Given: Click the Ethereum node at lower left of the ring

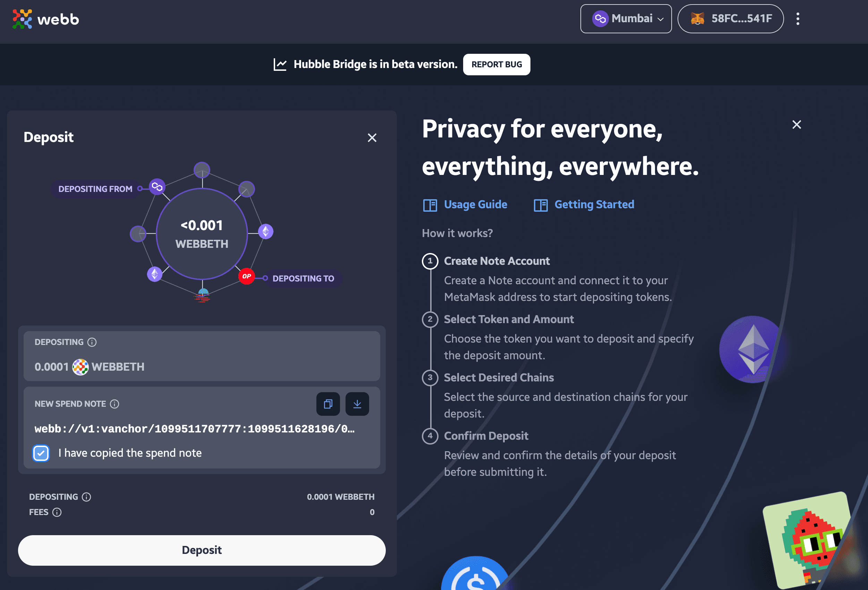Looking at the screenshot, I should [155, 274].
